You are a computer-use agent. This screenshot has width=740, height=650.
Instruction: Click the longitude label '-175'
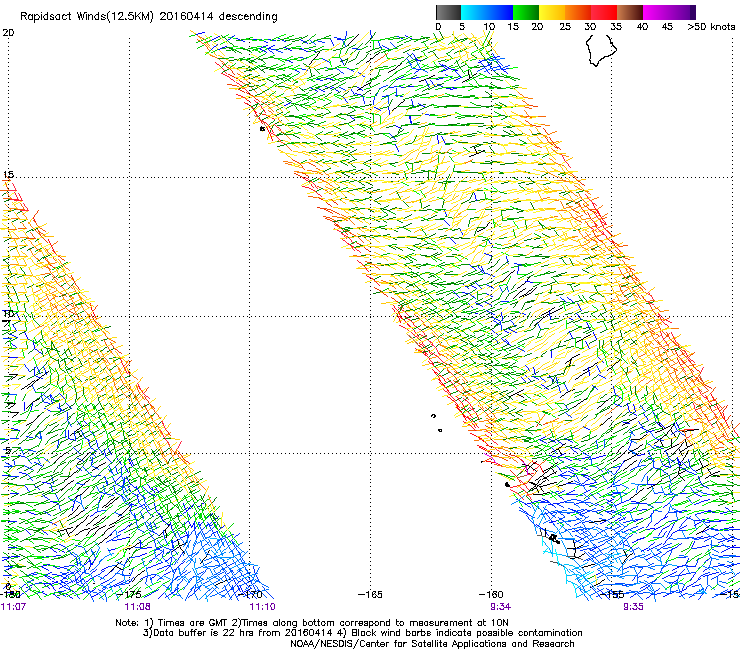click(x=129, y=594)
